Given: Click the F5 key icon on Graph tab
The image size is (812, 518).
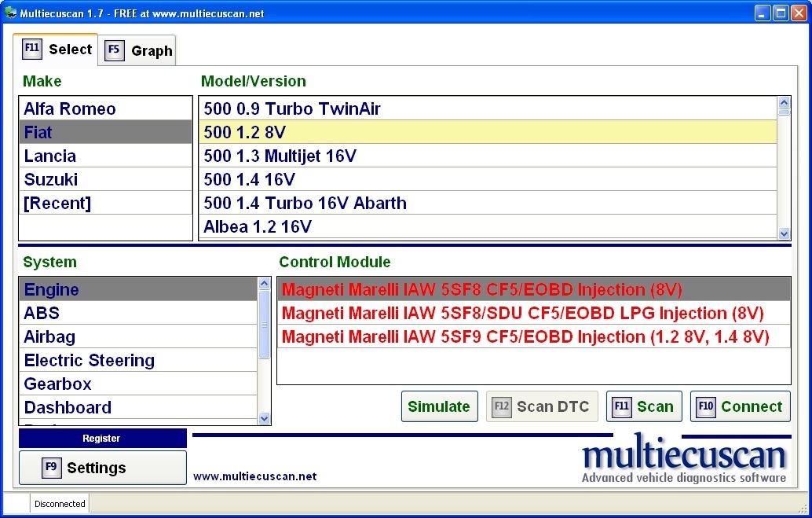Looking at the screenshot, I should 115,50.
